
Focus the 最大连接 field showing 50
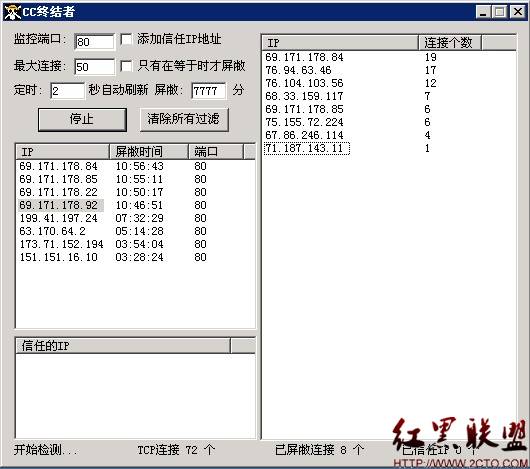click(x=95, y=67)
